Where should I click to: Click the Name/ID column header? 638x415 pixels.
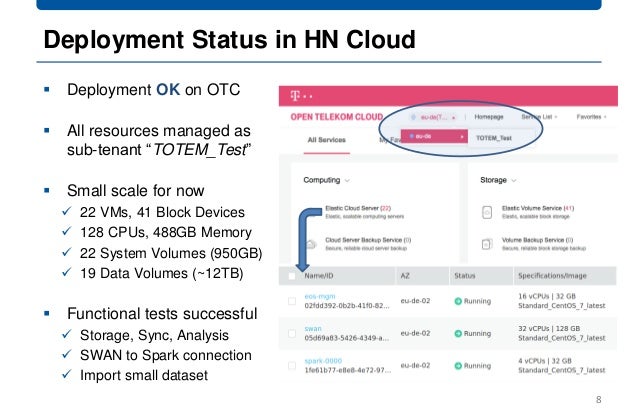pyautogui.click(x=319, y=276)
